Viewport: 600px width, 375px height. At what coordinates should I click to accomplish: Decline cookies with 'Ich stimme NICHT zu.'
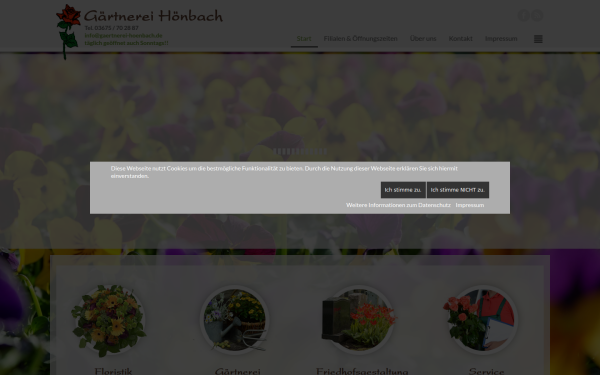458,190
